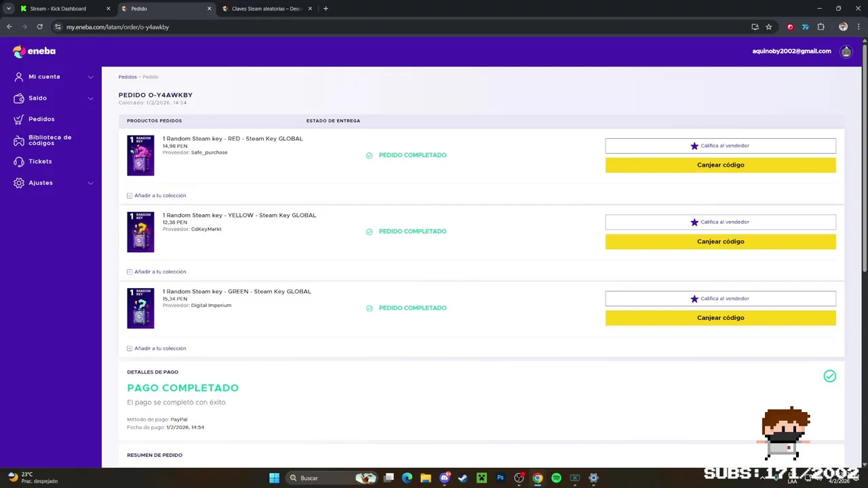Open the tab search dropdown in Chrome
The image size is (868, 488).
(9, 9)
